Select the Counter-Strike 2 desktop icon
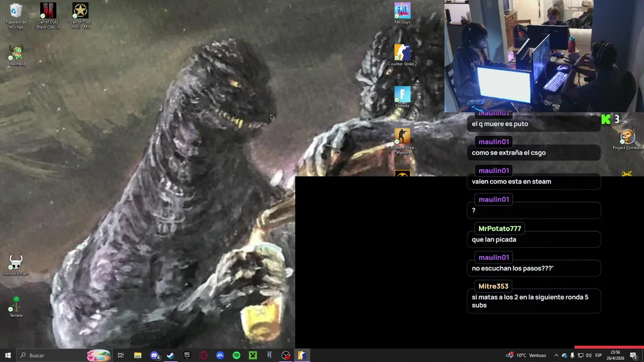Viewport: 644px width, 362px height. [402, 55]
